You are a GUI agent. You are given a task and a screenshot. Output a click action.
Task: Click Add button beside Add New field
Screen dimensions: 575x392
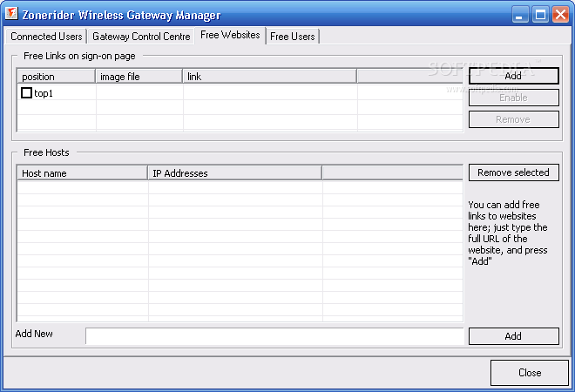tap(513, 336)
